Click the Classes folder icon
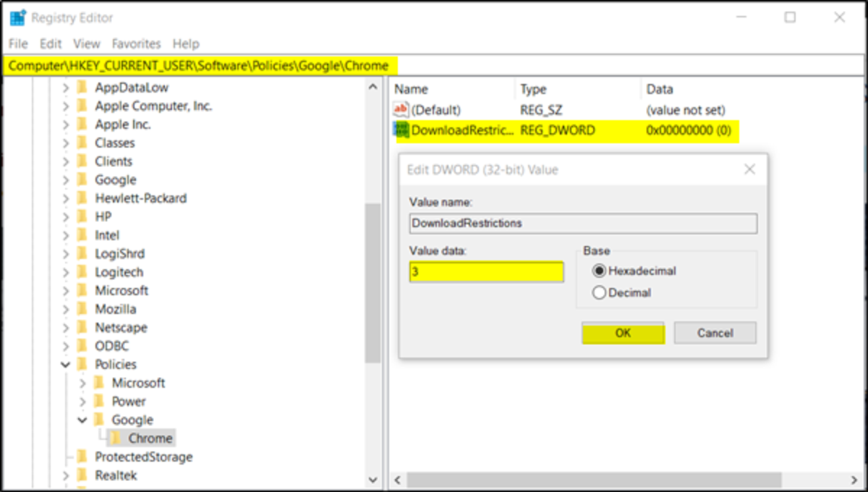 click(84, 143)
